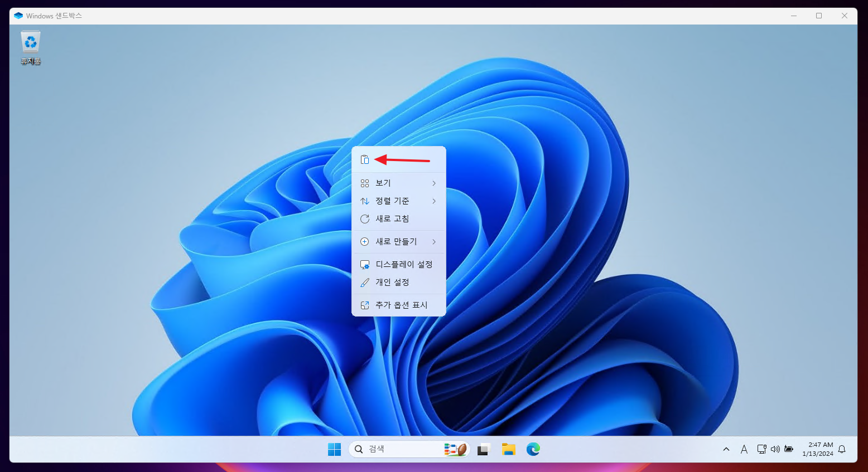Open the 새로 만들기 (New) submenu
Screen dimensions: 868x472
[x=398, y=242]
